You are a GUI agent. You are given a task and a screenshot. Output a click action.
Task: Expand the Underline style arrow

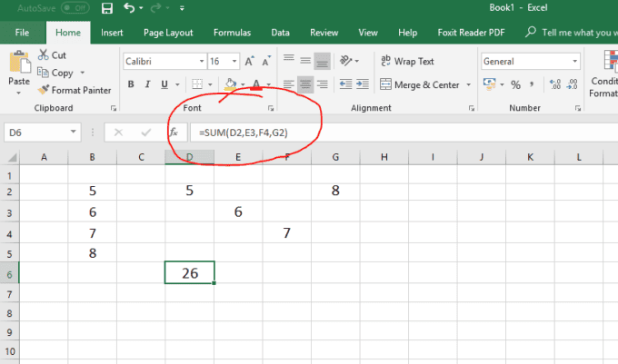point(177,84)
